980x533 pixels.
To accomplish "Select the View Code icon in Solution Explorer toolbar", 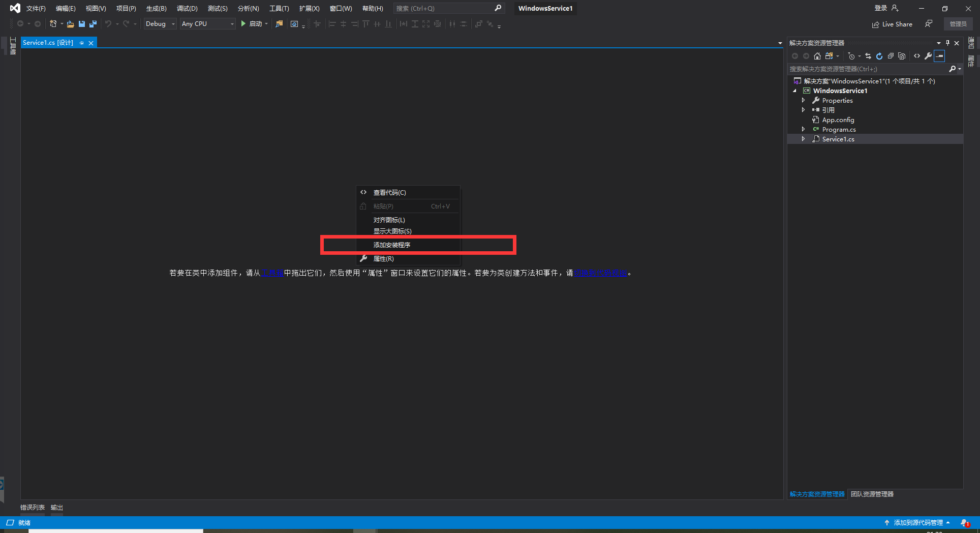I will point(917,56).
